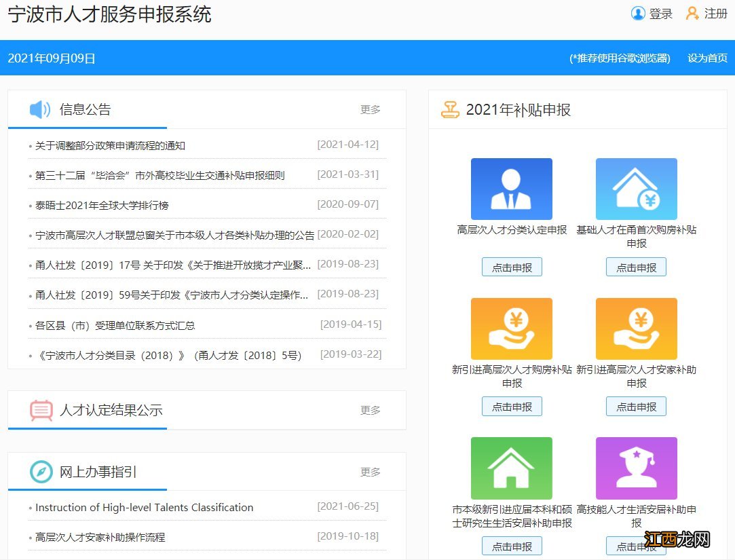Click 点击申报 under 高层次人才分类认定申报

point(511,267)
